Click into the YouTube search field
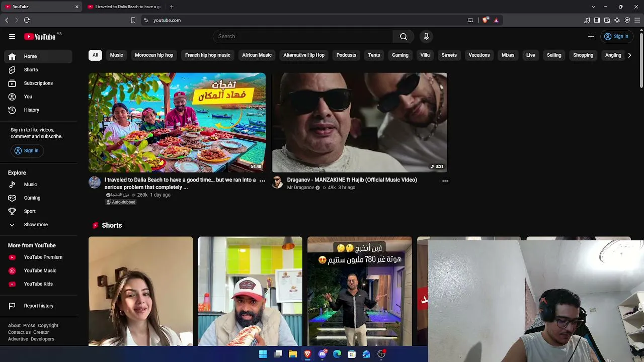The height and width of the screenshot is (362, 644). [x=303, y=36]
